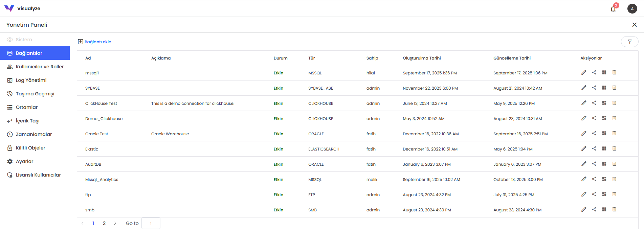Screen dimensions: 644x231
Task: Open Kullanıcılar ve Roller menu
Action: click(40, 67)
